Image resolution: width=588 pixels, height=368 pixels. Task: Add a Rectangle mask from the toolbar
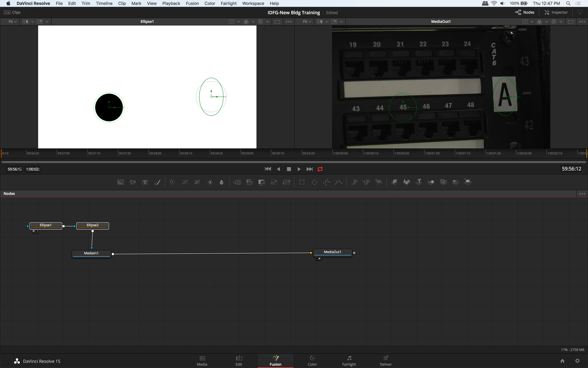pos(302,182)
